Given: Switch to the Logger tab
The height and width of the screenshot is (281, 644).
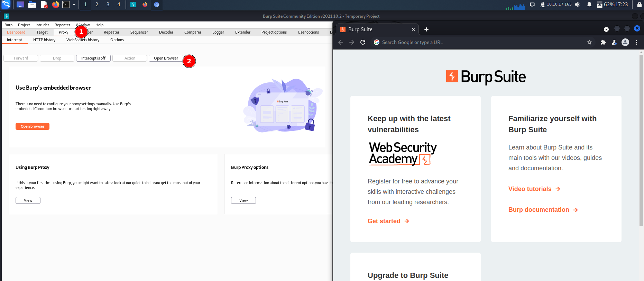Looking at the screenshot, I should [x=218, y=32].
